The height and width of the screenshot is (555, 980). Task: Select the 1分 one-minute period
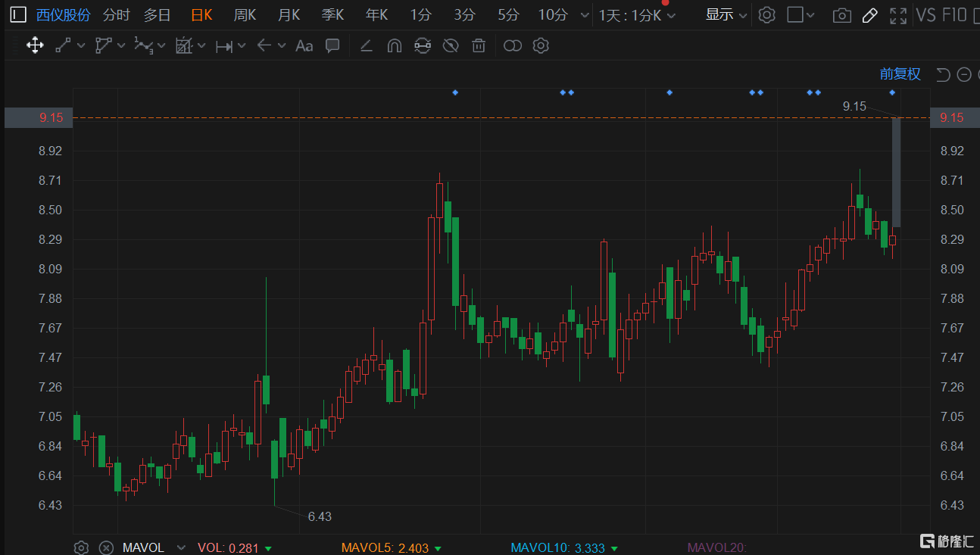421,15
